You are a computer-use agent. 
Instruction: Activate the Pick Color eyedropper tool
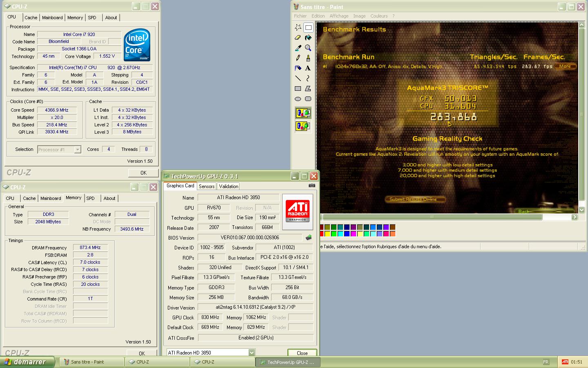tap(298, 48)
